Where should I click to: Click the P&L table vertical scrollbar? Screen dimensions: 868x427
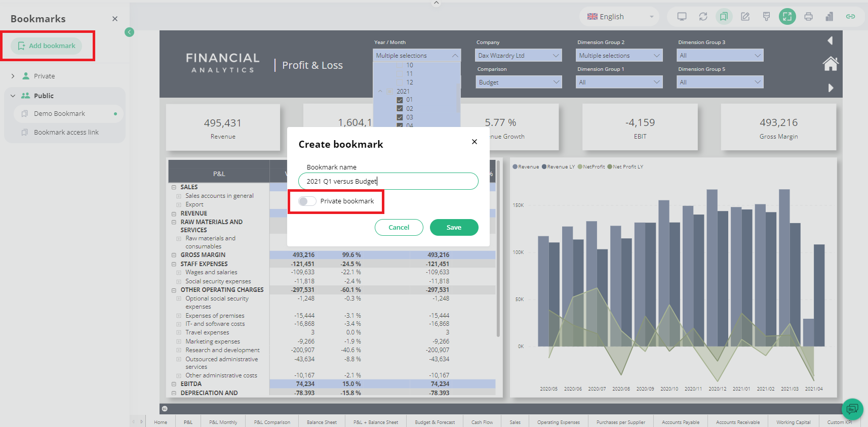[x=498, y=249]
